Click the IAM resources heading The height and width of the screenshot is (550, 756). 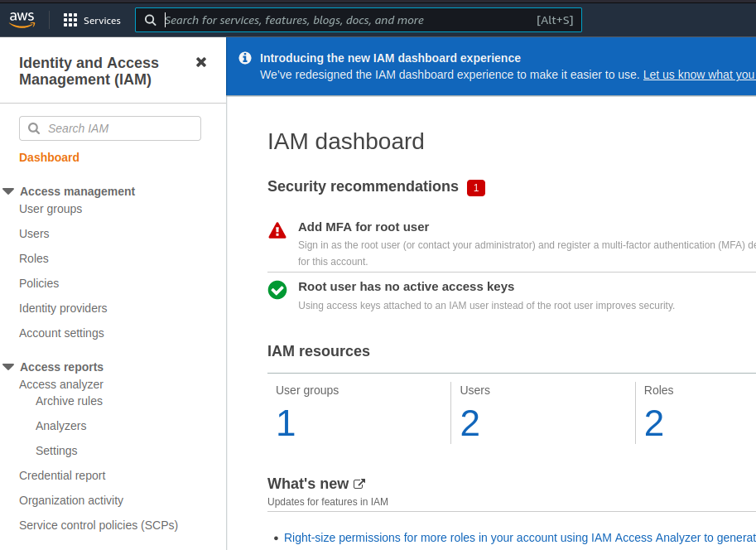tap(319, 350)
